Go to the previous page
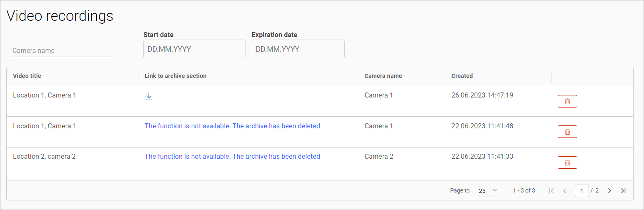 pyautogui.click(x=565, y=191)
